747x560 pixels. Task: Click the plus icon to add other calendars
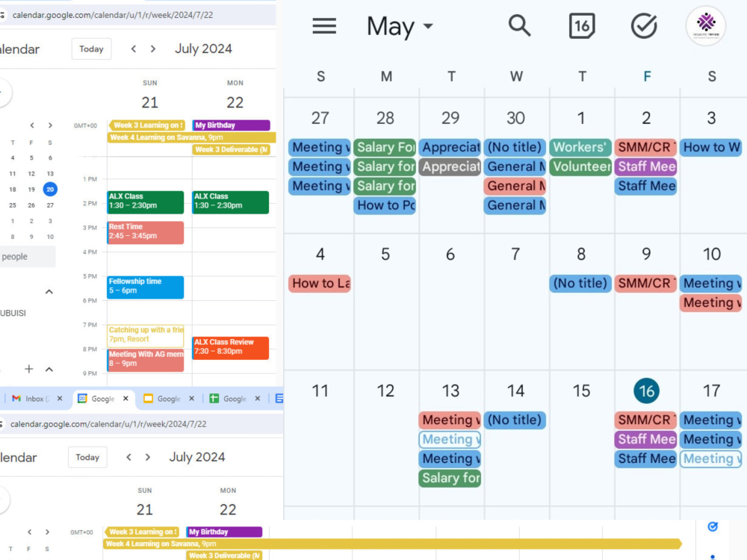coord(28,369)
